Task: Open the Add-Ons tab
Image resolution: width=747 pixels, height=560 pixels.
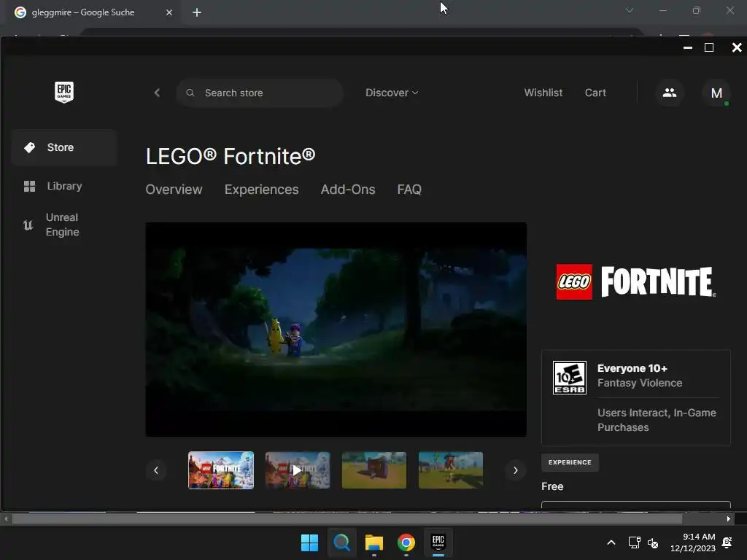Action: pyautogui.click(x=348, y=190)
